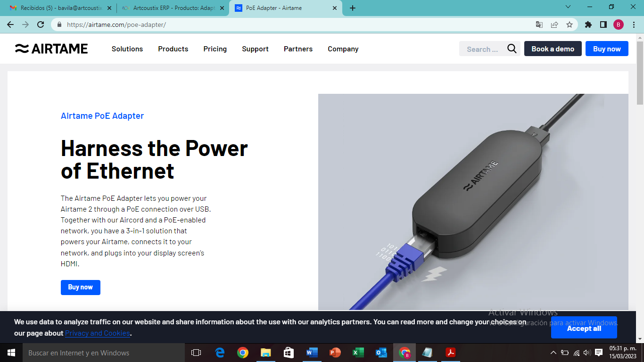
Task: Open the Chrome profile avatar B
Action: [x=618, y=25]
